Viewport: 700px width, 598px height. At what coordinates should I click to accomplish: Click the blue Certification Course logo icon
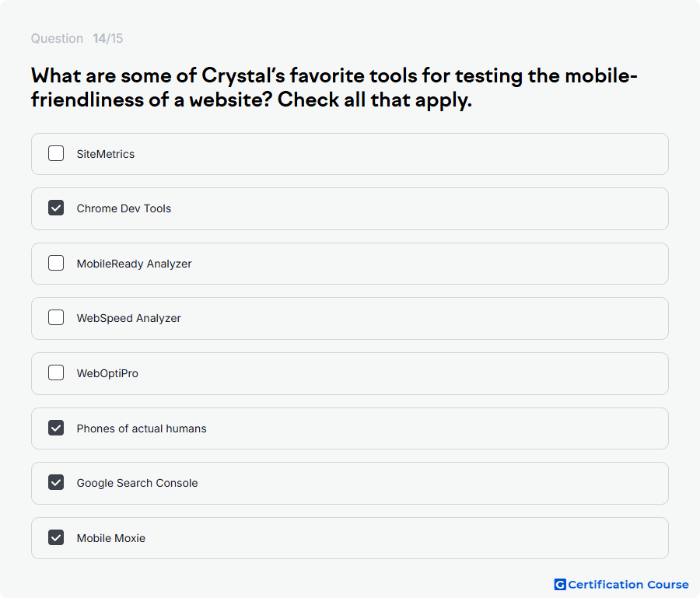click(x=560, y=585)
